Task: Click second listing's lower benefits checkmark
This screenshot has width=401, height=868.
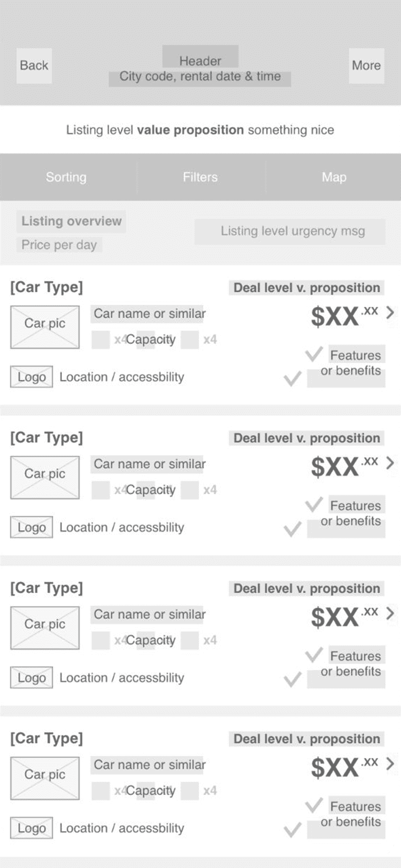Action: coord(292,529)
